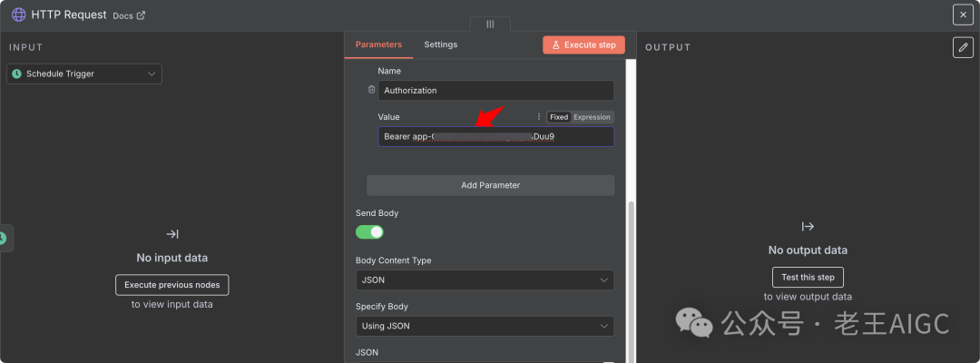Open the Value field options menu

click(539, 117)
